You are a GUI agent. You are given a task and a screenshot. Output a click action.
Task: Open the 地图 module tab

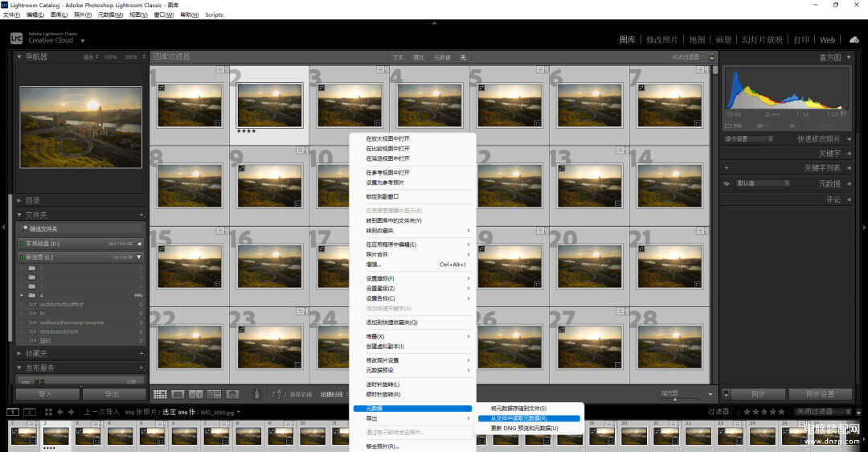697,39
